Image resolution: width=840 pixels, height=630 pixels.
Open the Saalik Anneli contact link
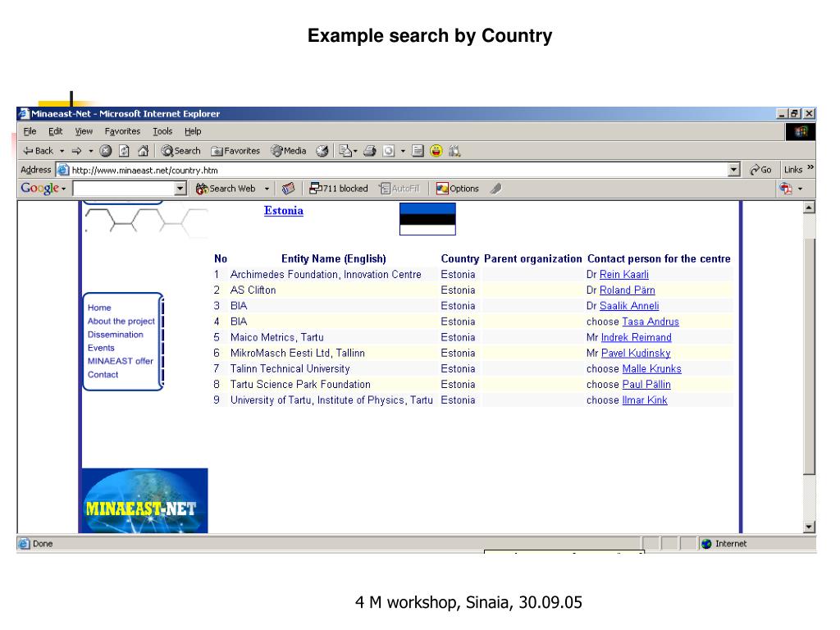click(629, 306)
